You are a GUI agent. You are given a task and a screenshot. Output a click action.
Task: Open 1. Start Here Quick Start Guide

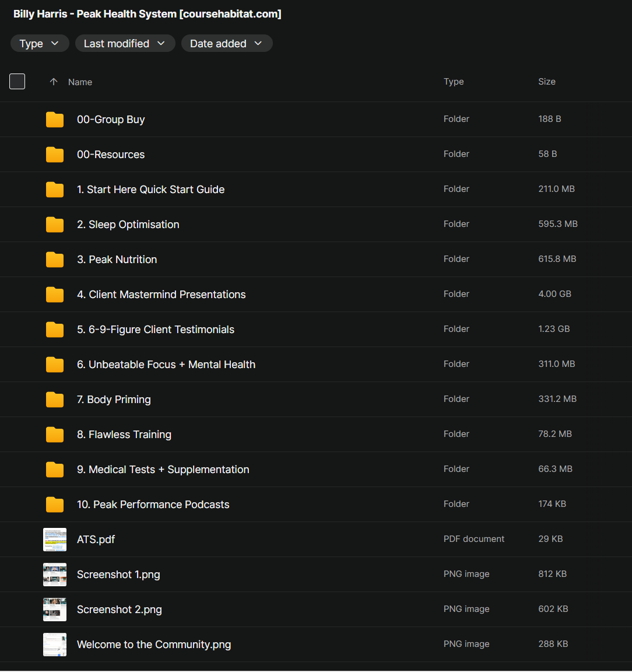pos(150,190)
